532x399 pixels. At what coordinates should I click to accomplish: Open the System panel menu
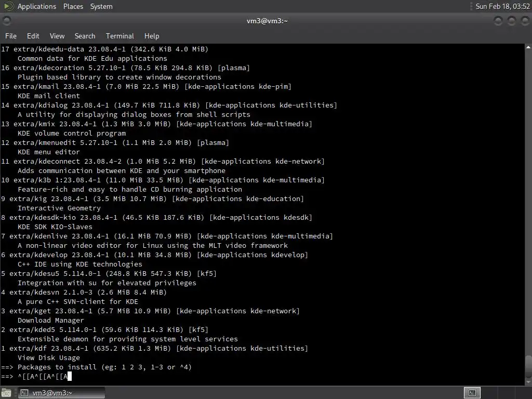click(x=101, y=6)
